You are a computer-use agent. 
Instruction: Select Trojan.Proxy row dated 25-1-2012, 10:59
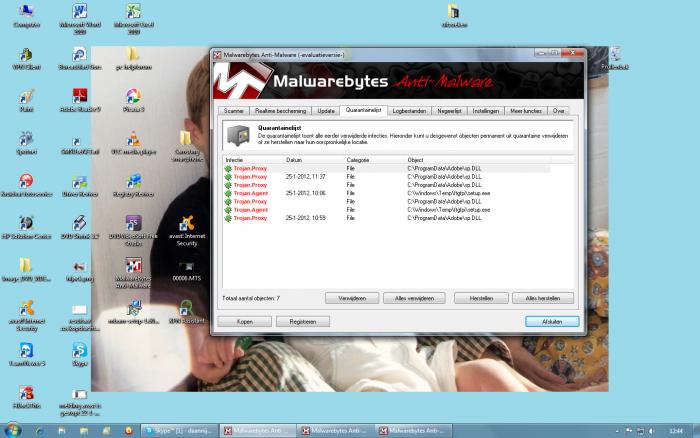(387, 218)
